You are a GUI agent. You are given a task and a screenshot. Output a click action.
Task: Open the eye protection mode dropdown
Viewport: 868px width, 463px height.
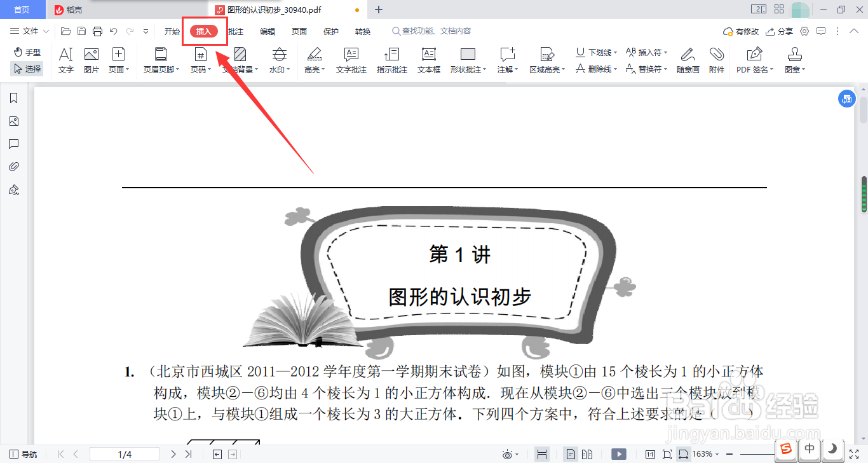click(x=510, y=454)
